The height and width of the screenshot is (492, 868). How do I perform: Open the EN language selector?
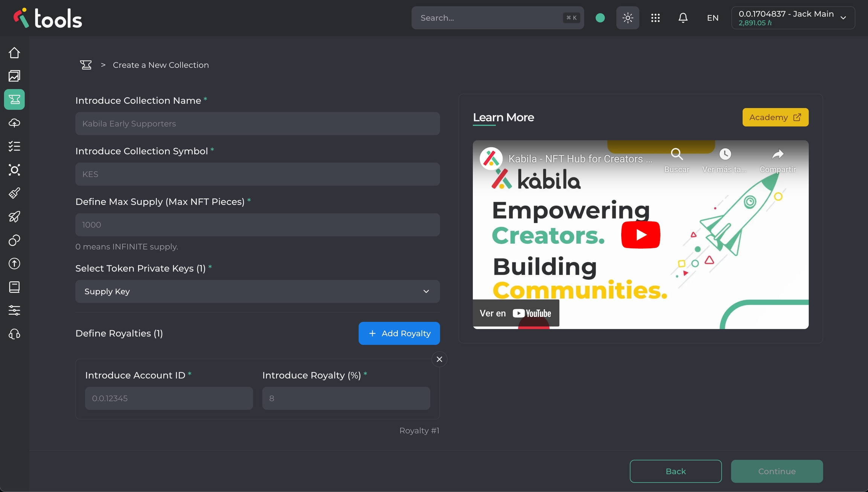coord(712,18)
